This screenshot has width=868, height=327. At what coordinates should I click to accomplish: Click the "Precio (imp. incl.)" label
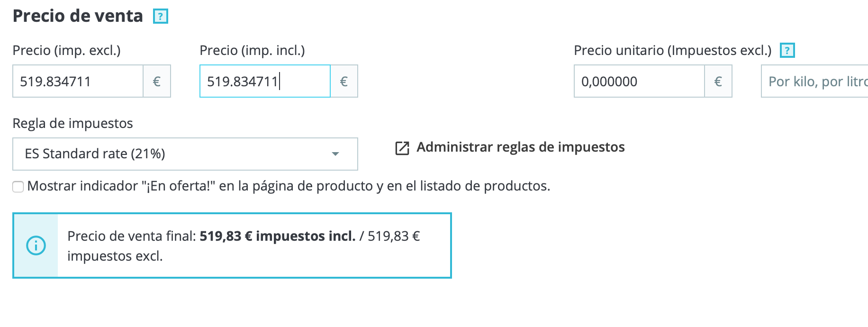click(x=252, y=50)
